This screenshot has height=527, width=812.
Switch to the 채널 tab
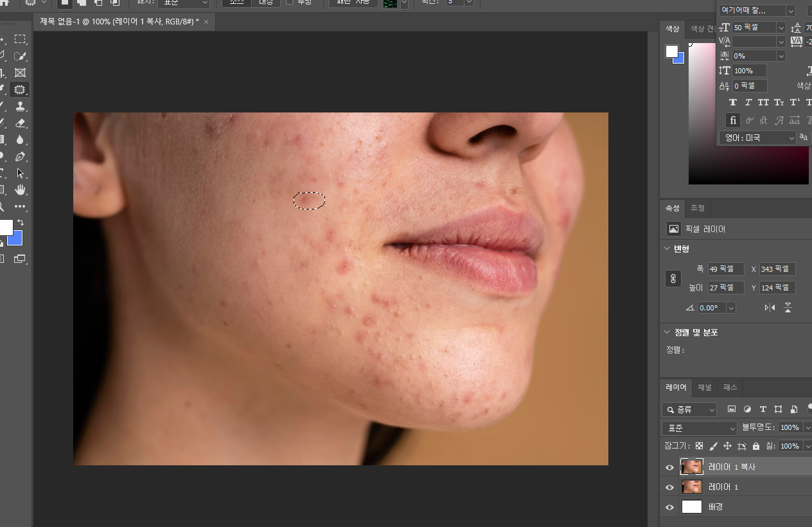click(705, 388)
